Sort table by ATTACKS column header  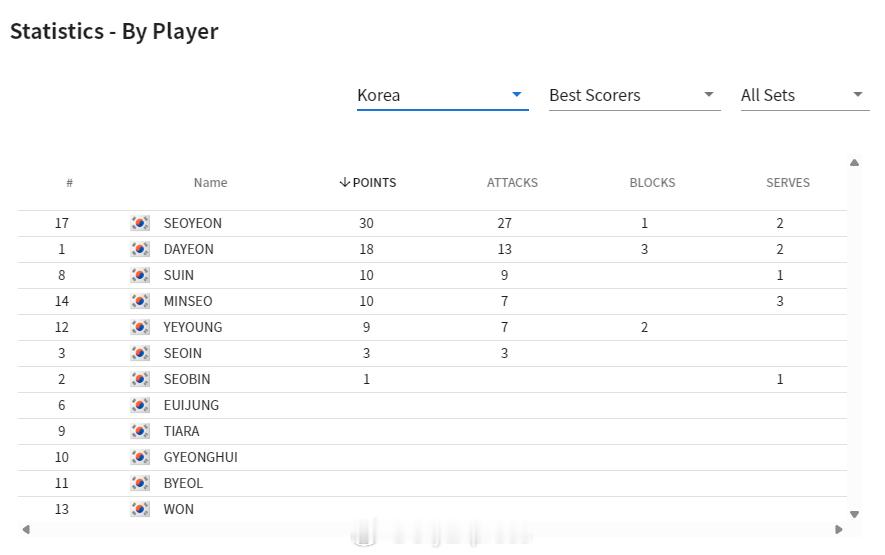(x=512, y=183)
